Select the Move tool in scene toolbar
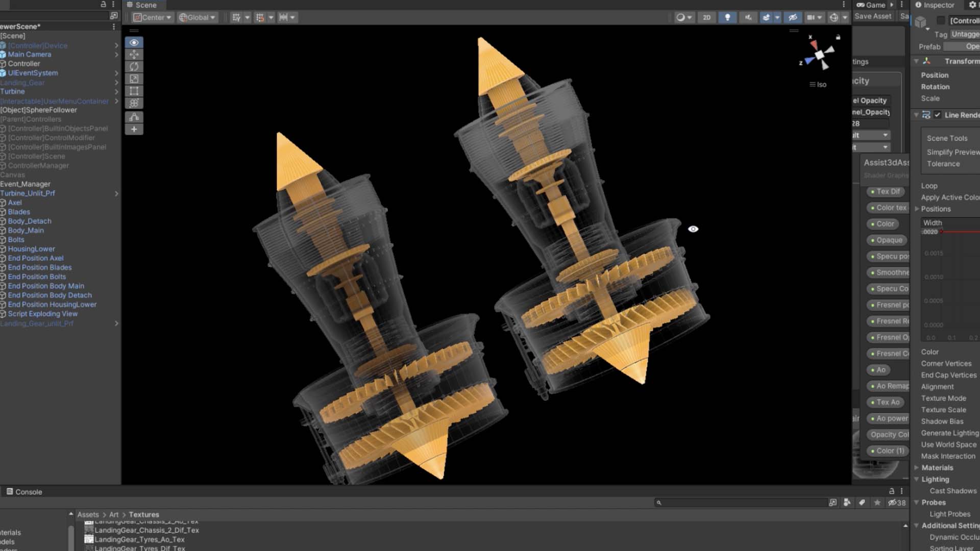 tap(134, 55)
